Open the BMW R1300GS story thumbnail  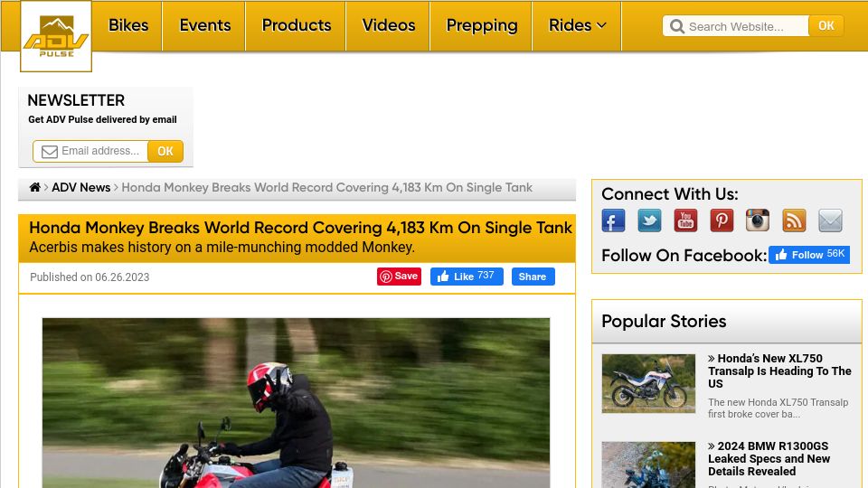648,465
